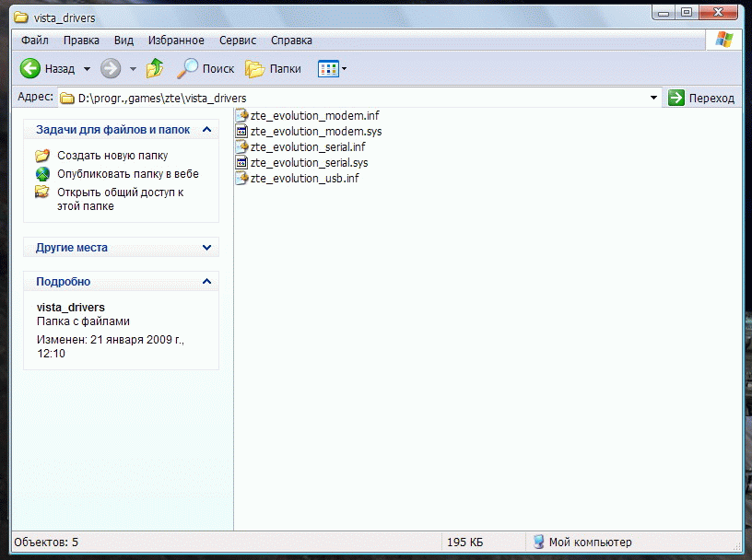The height and width of the screenshot is (560, 752).
Task: Click the green Back arrow icon
Action: click(x=30, y=68)
